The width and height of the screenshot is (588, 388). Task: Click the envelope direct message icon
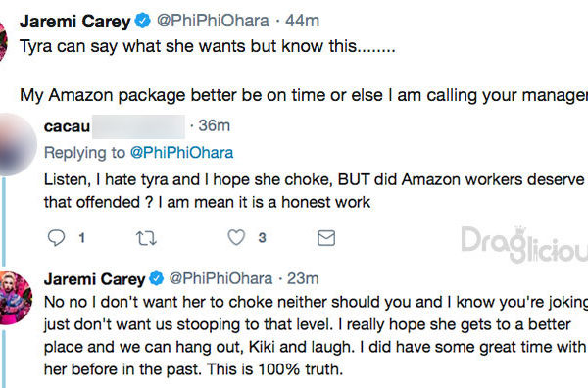point(326,238)
